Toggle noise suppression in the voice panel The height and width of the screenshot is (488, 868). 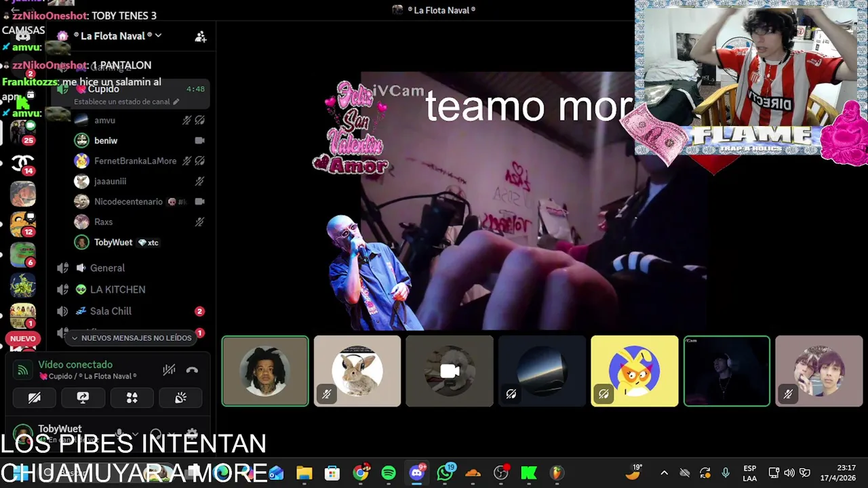point(169,370)
